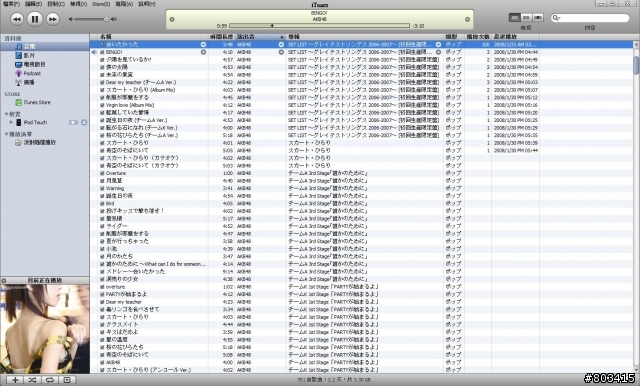
Task: Click the max-volume speaker icon
Action: coord(114,19)
